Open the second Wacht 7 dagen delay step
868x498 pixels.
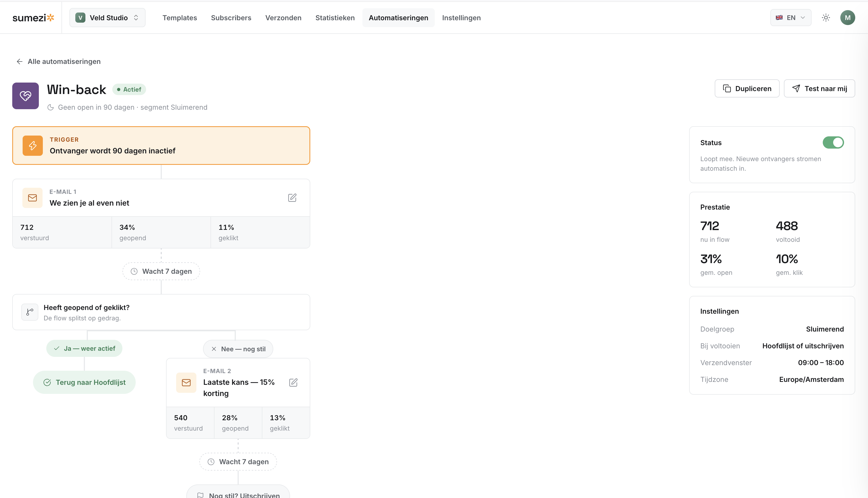click(x=238, y=462)
